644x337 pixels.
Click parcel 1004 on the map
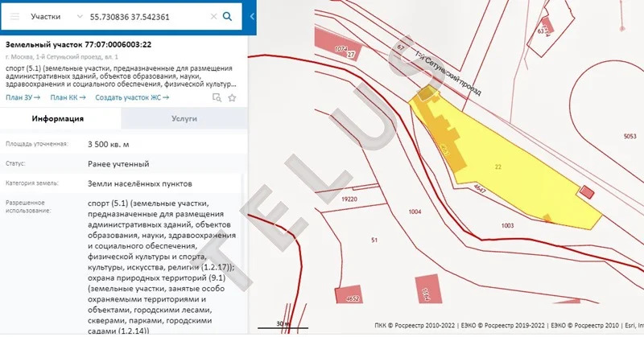click(x=415, y=212)
